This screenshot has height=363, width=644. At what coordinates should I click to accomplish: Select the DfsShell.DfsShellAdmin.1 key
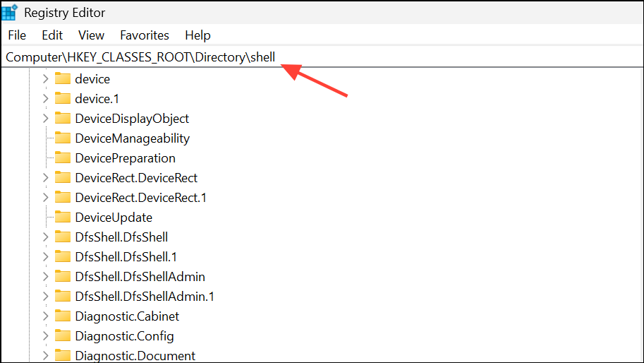point(144,297)
